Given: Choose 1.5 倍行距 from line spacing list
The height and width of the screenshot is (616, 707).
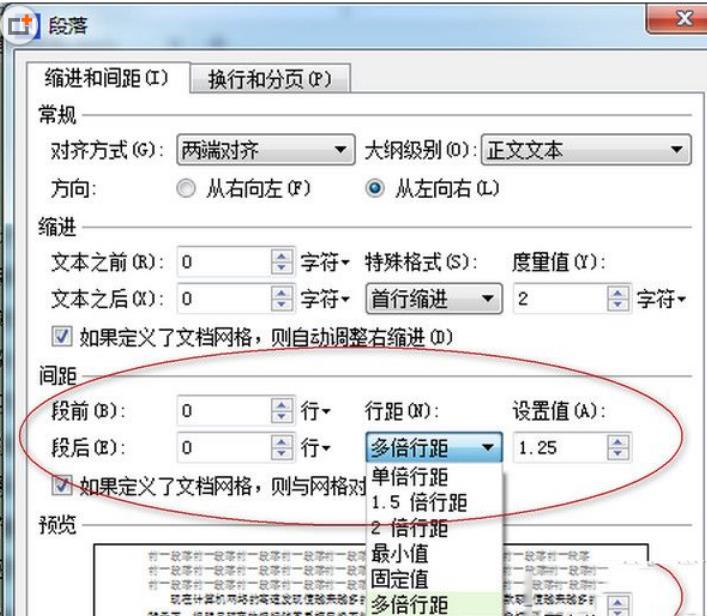Looking at the screenshot, I should (x=434, y=502).
